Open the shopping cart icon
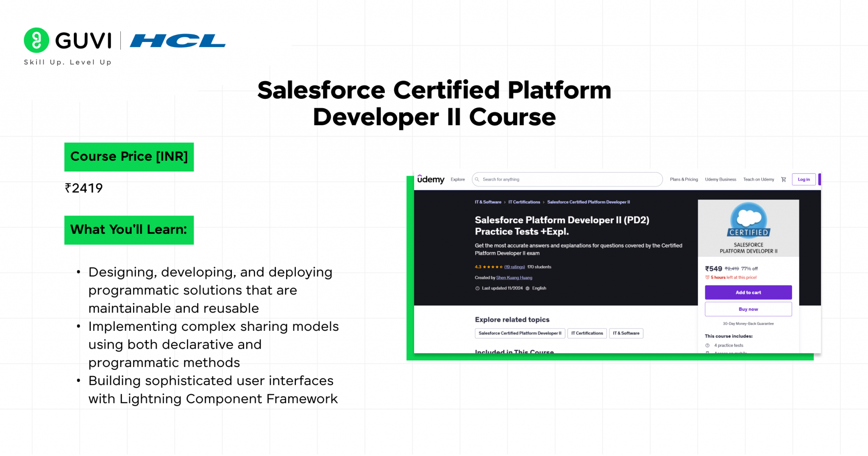Viewport: 868px width, 456px height. [784, 179]
